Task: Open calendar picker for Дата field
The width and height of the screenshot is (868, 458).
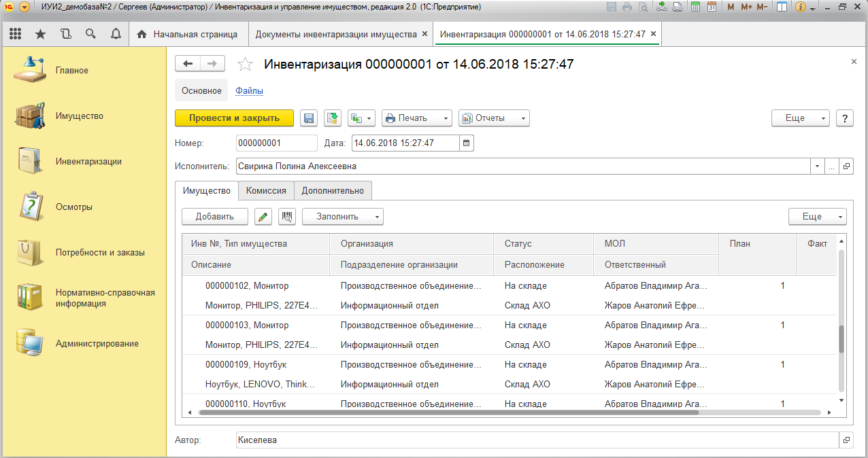Action: click(467, 143)
